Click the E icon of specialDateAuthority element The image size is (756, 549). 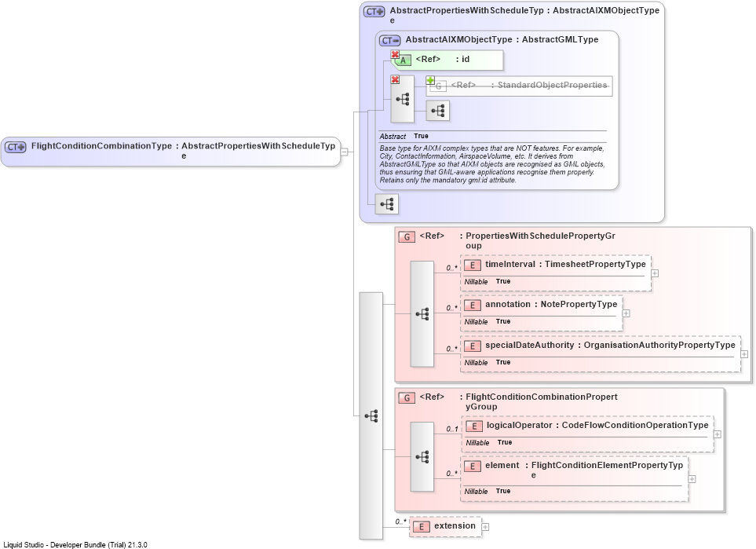[473, 346]
